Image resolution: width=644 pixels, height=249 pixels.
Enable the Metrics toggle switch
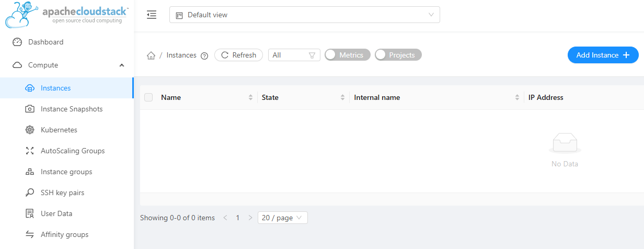tap(347, 55)
